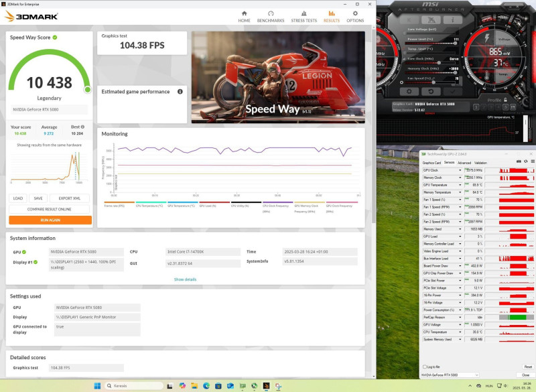Click the GPU-Z screenshot camera icon
The height and width of the screenshot is (392, 536).
tap(519, 161)
